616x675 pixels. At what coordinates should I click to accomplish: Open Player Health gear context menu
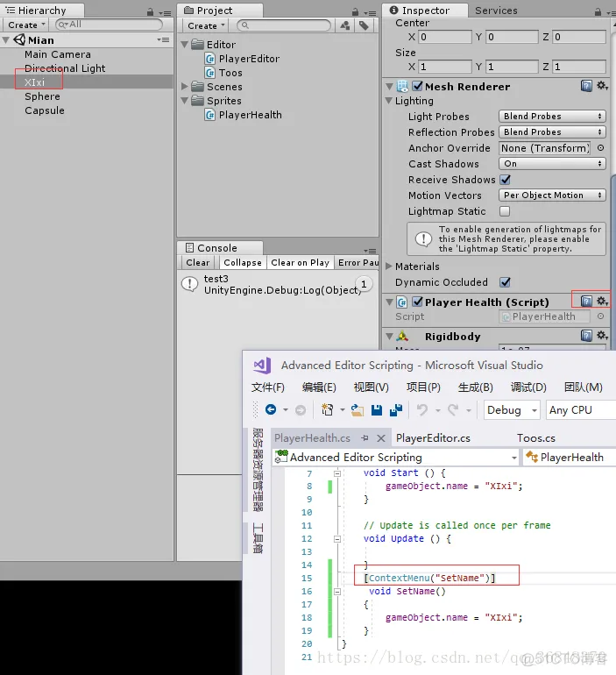(602, 301)
